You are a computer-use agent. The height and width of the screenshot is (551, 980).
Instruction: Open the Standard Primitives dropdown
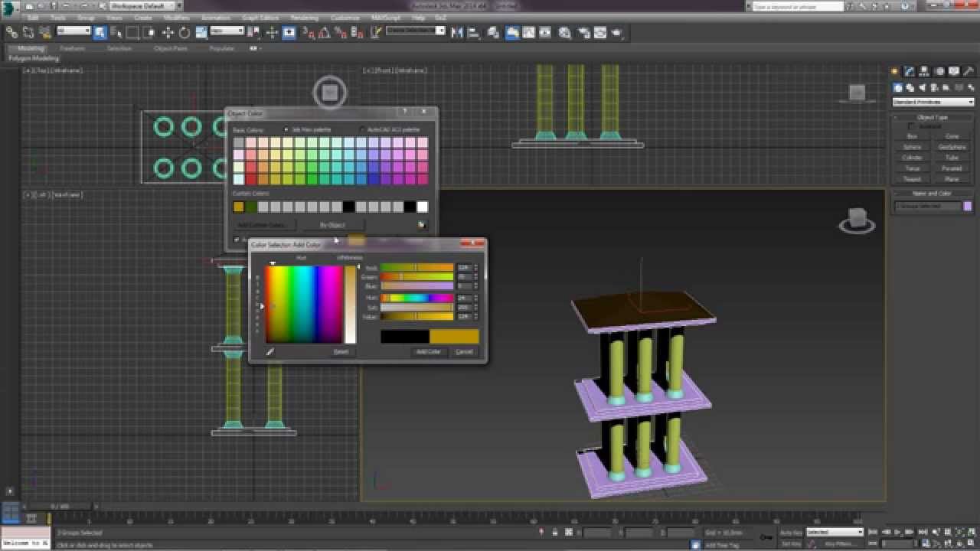pos(933,102)
